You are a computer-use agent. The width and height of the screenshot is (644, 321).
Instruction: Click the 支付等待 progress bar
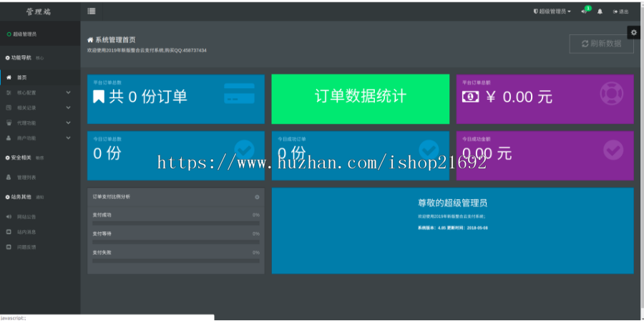coord(176,242)
